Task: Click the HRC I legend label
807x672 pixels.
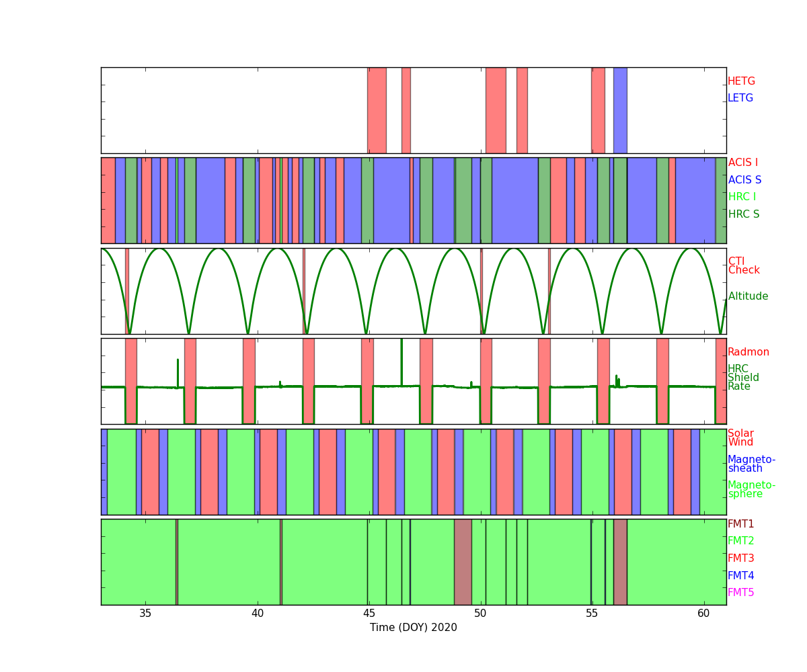Action: tap(742, 197)
